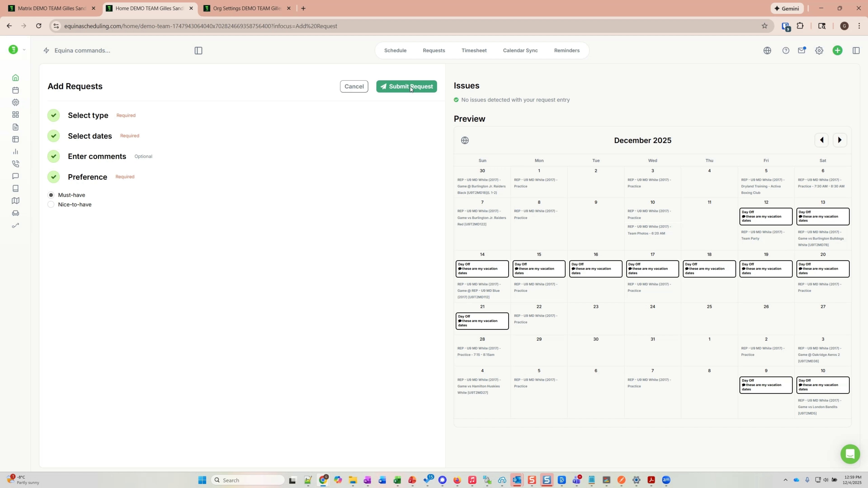Viewport: 868px width, 488px height.
Task: Toggle the left panel sidebar icon
Action: coord(198,50)
